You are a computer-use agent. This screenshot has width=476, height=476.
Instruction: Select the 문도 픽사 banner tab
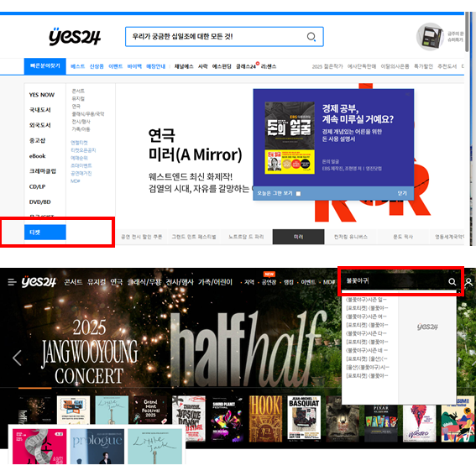pyautogui.click(x=403, y=237)
